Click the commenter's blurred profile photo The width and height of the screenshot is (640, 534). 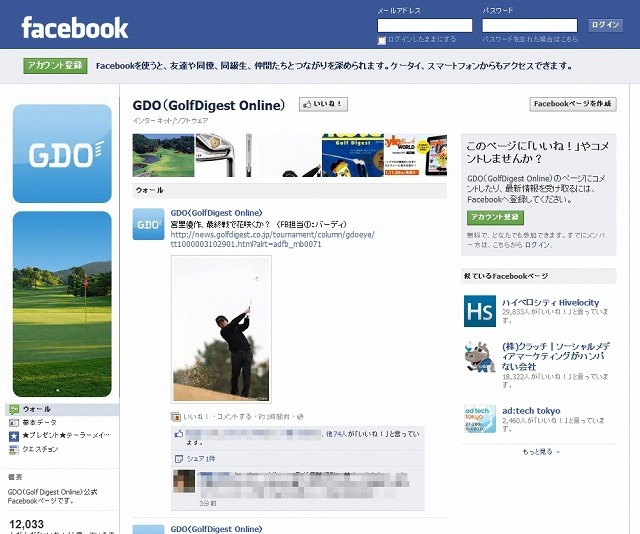184,481
